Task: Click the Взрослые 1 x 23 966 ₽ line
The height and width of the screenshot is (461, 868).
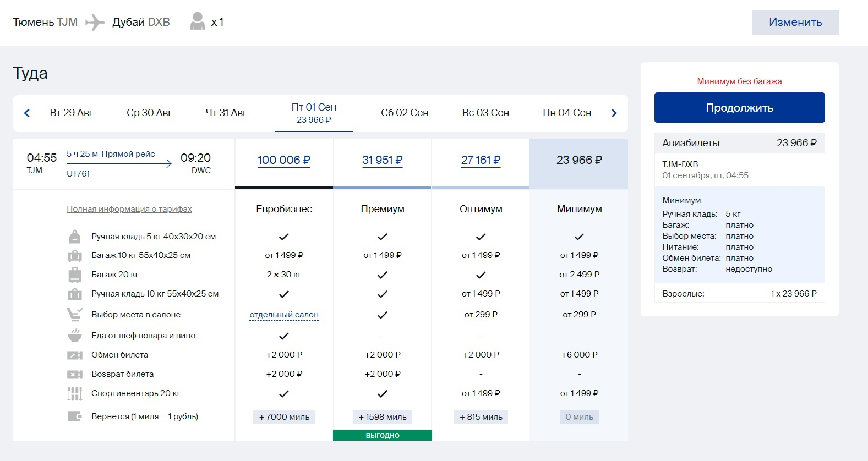Action: [x=739, y=294]
